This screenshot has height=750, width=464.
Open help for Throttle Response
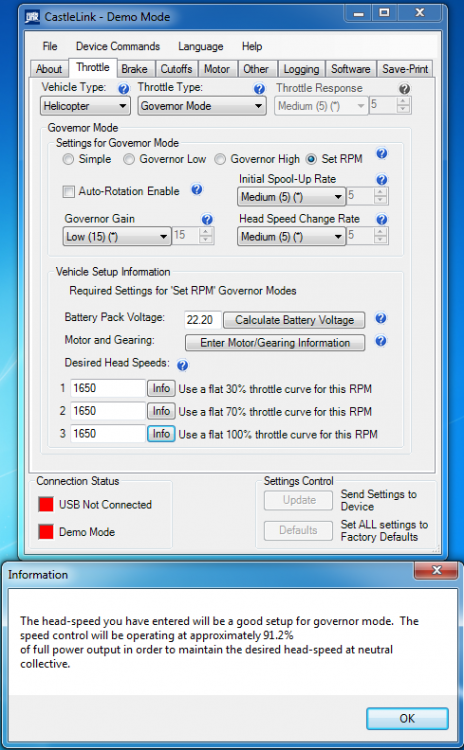click(x=404, y=89)
